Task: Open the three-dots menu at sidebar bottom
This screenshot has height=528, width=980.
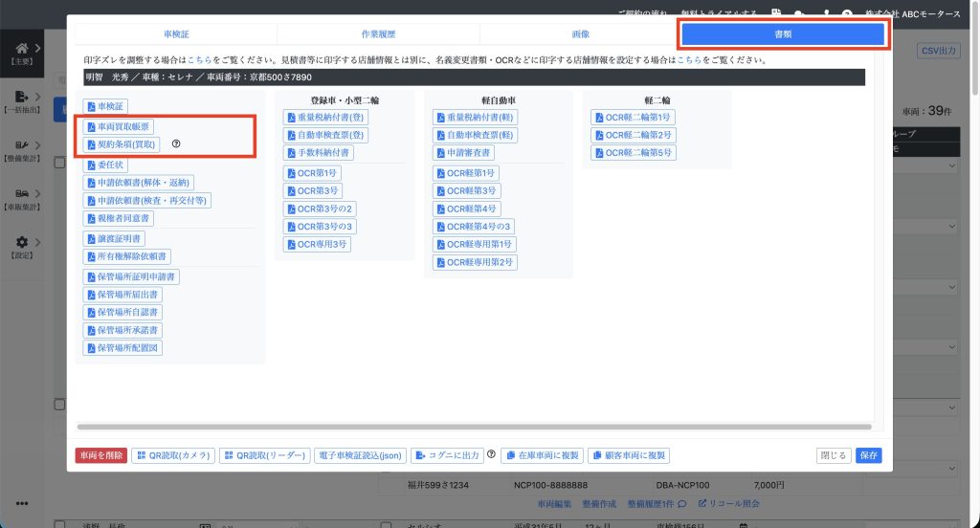Action: (22, 504)
